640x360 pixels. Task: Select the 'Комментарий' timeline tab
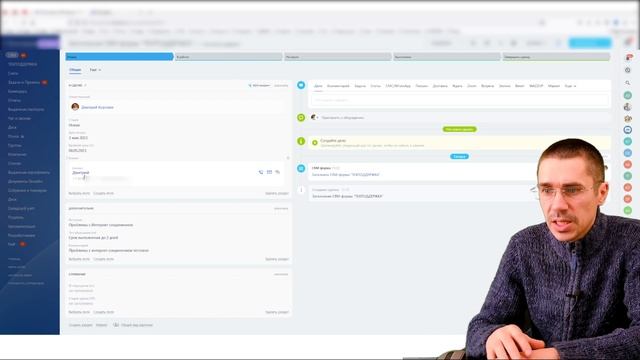[x=338, y=86]
